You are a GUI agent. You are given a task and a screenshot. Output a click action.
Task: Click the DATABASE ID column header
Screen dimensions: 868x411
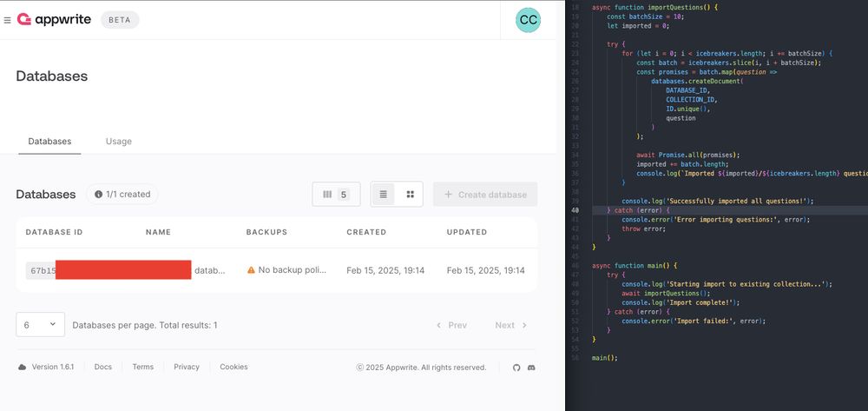[x=54, y=232]
